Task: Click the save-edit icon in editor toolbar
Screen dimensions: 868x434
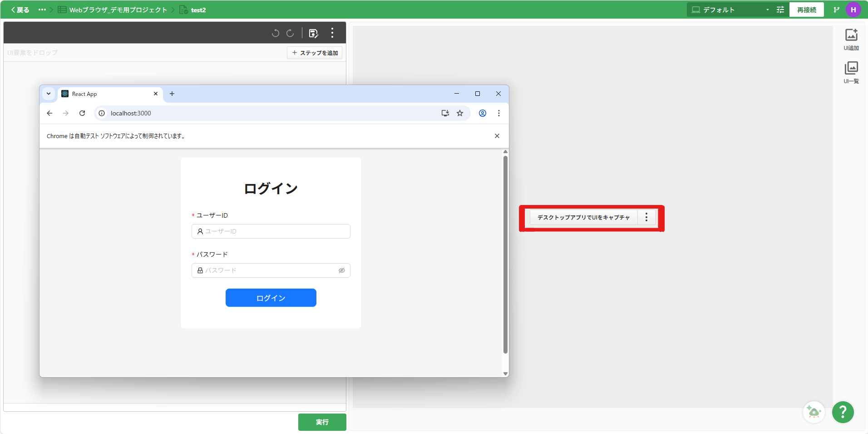Action: tap(313, 33)
